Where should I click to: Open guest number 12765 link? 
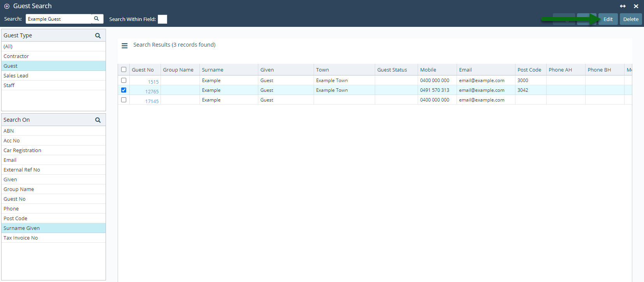(152, 91)
